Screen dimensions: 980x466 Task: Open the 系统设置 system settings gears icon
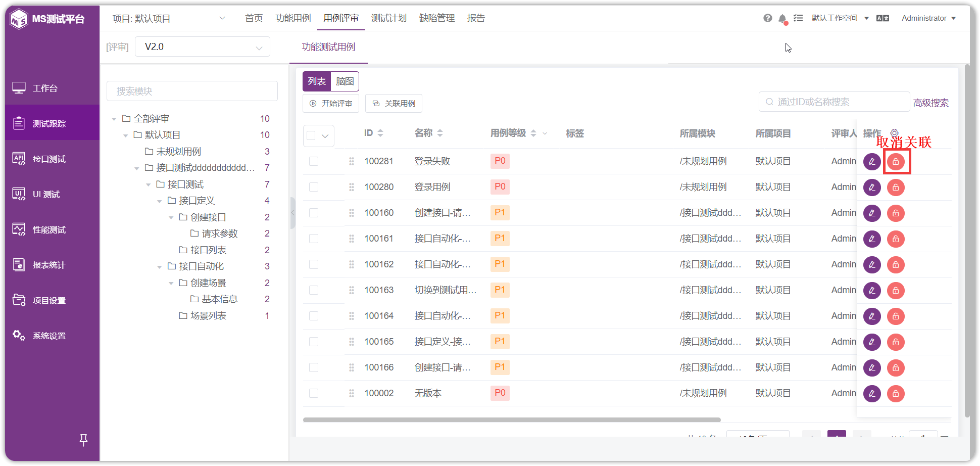[19, 336]
